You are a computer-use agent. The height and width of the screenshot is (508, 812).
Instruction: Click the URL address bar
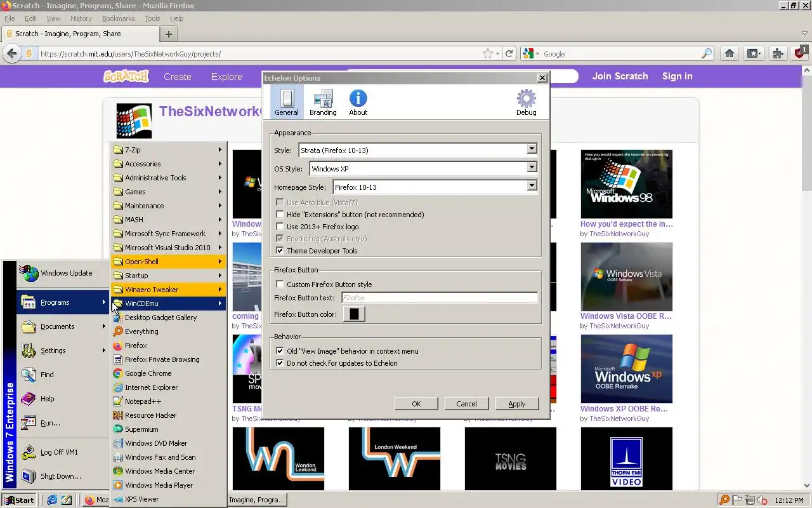tap(259, 54)
